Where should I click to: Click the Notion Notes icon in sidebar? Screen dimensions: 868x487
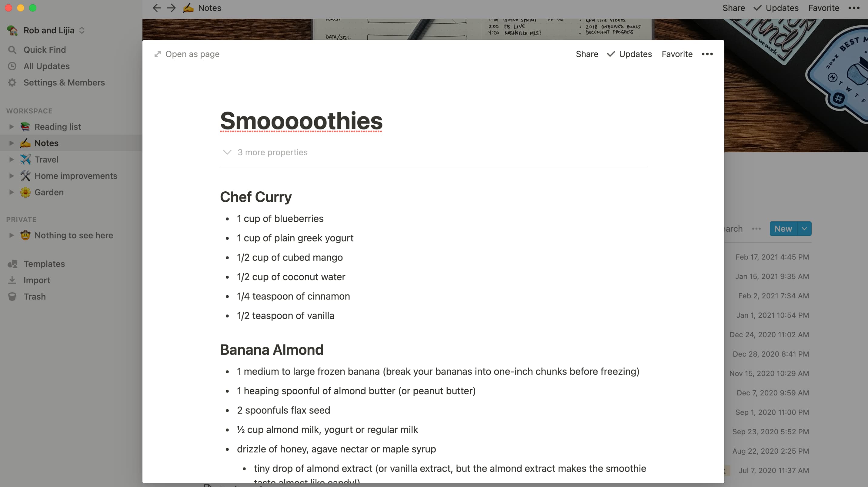click(25, 143)
